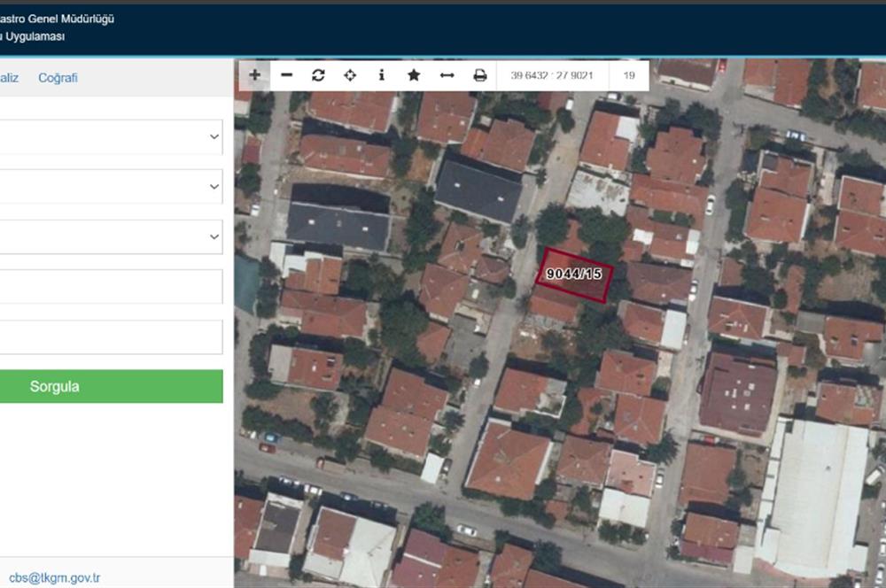The image size is (886, 588).
Task: Open the second dropdown in query panel
Action: 110,187
